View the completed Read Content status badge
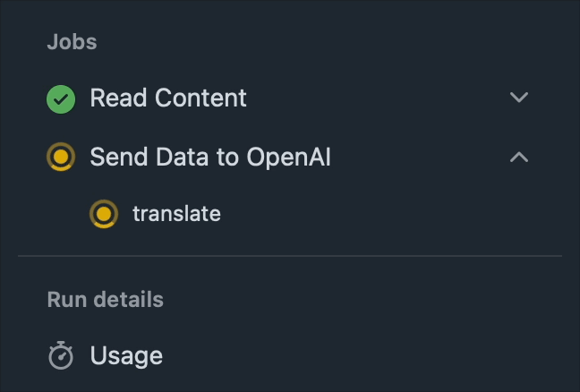580x392 pixels. [x=61, y=99]
